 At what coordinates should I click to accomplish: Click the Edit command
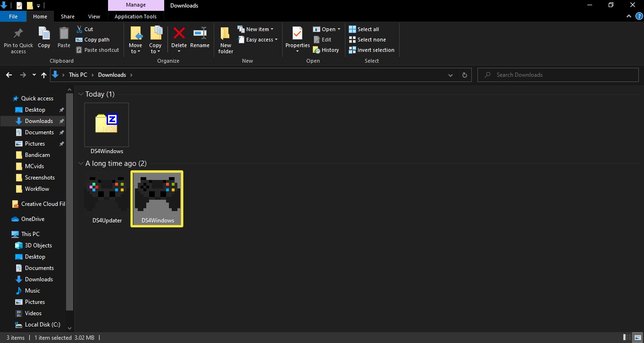click(322, 40)
